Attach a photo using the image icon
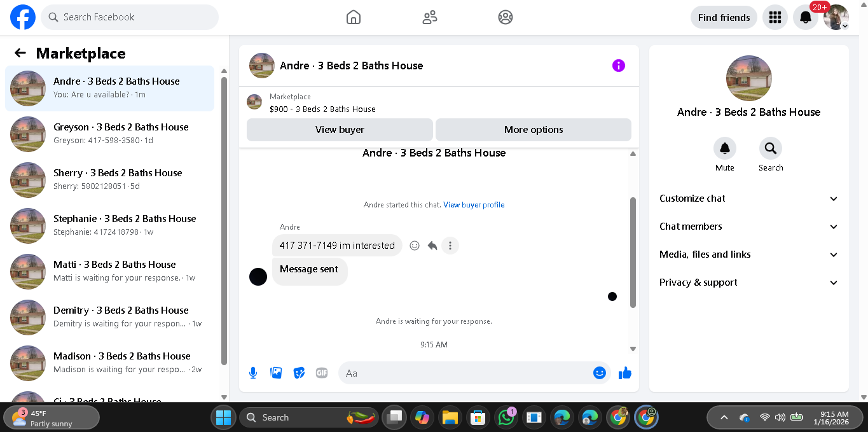This screenshot has height=432, width=868. click(x=276, y=373)
